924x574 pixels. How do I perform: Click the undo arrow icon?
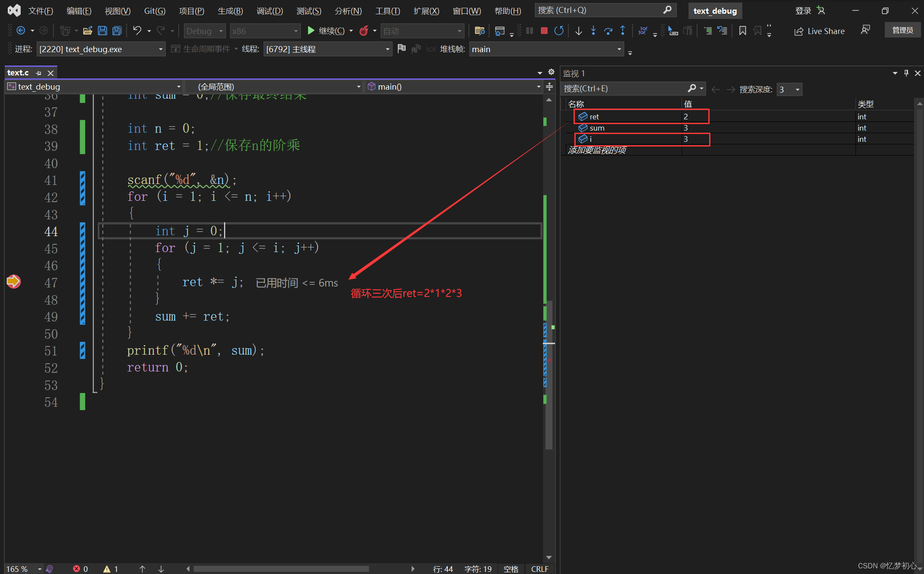(137, 31)
